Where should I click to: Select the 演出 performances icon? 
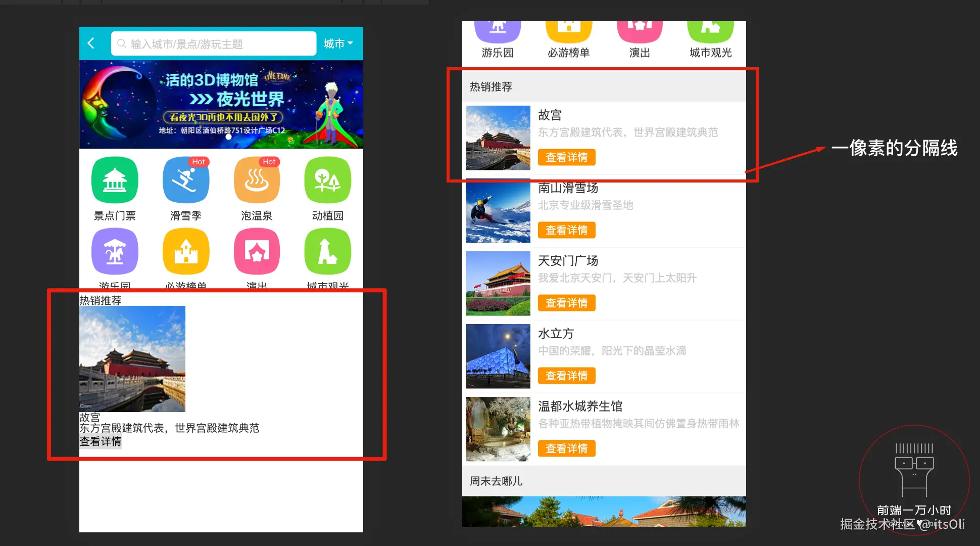(x=257, y=251)
